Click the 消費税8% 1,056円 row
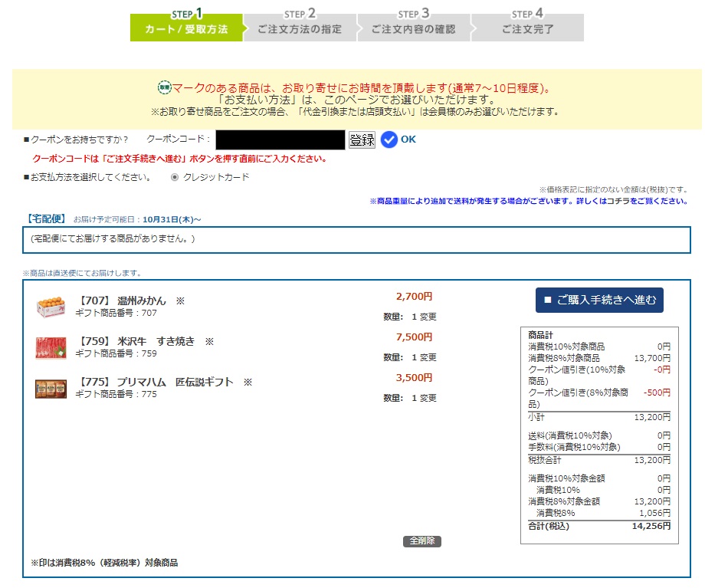Screen dimensions: 705x588 (599, 513)
